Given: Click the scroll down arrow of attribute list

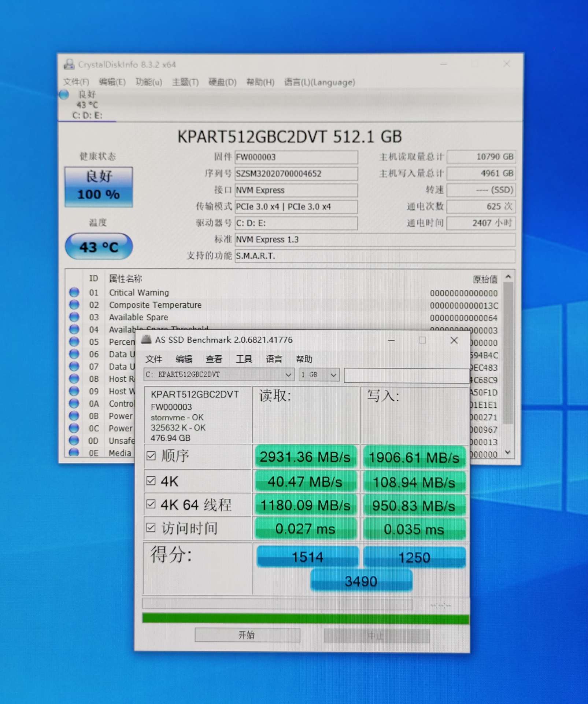Looking at the screenshot, I should pyautogui.click(x=508, y=452).
